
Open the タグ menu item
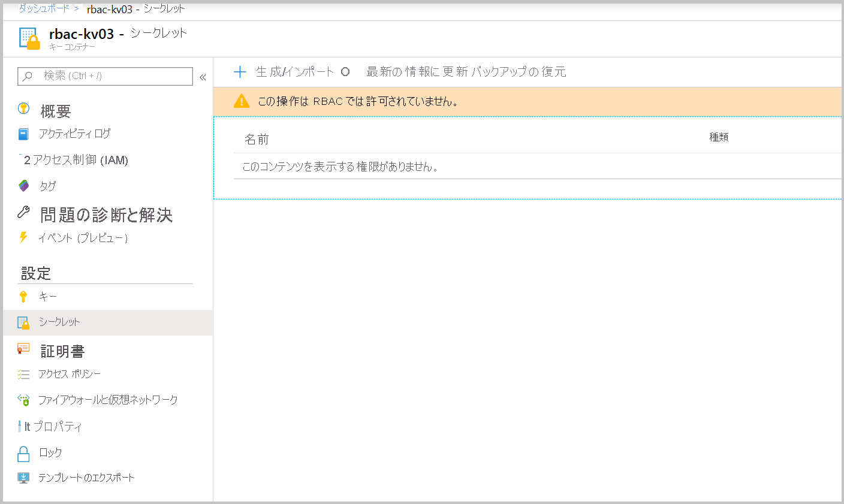[x=47, y=186]
